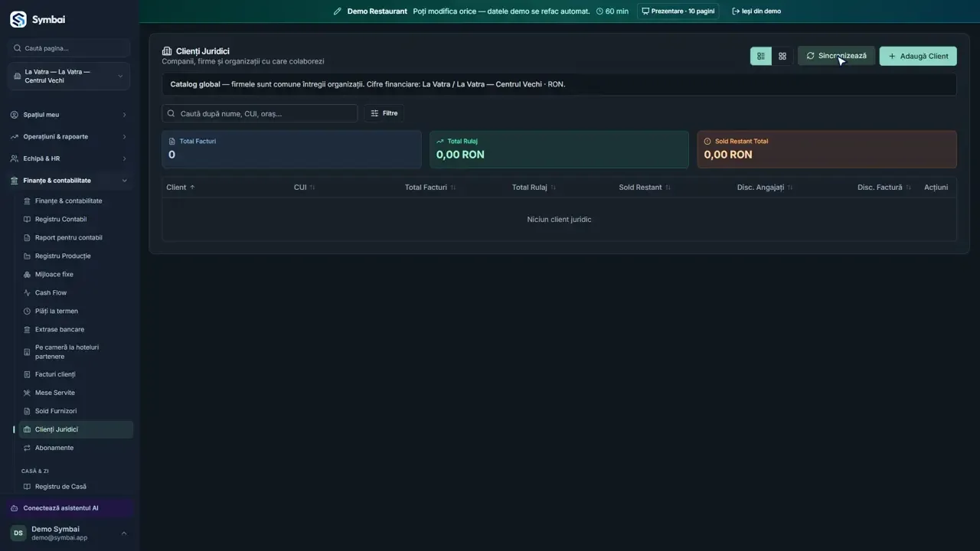Open Finanțe & contabilitate submenu page

[76, 201]
